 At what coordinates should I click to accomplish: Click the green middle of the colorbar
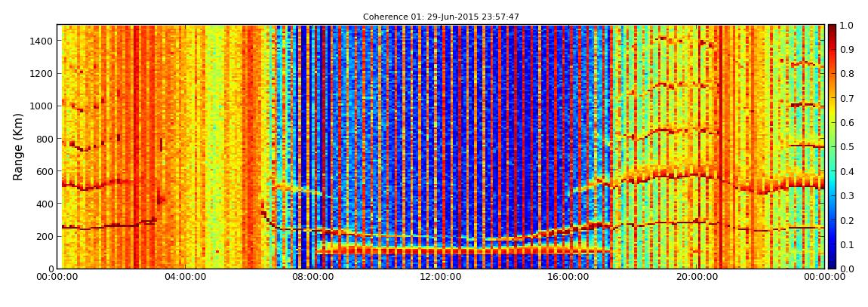point(832,146)
